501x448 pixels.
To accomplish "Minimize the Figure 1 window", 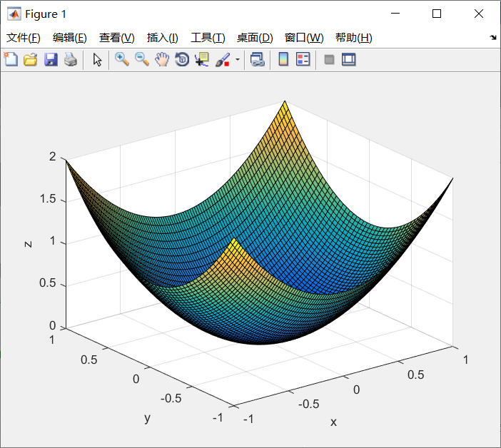I will tap(395, 14).
